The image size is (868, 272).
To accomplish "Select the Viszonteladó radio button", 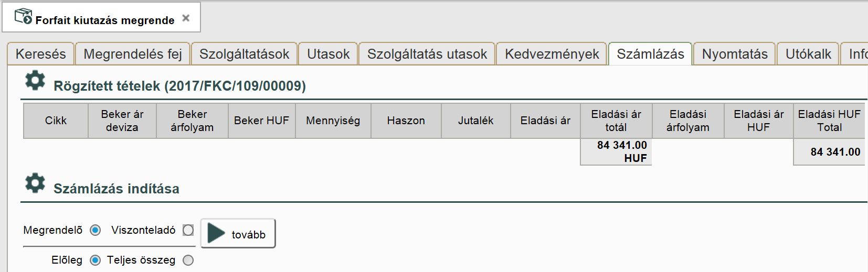I will pyautogui.click(x=188, y=230).
